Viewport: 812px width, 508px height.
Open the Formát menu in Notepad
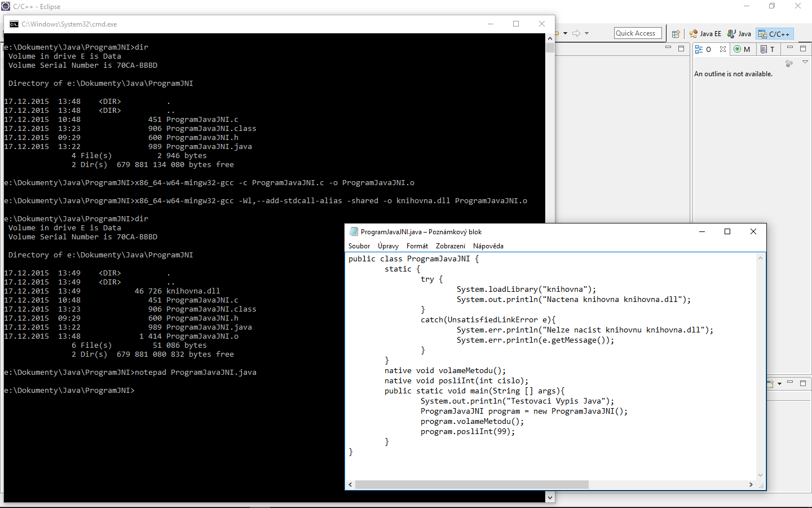pos(417,246)
